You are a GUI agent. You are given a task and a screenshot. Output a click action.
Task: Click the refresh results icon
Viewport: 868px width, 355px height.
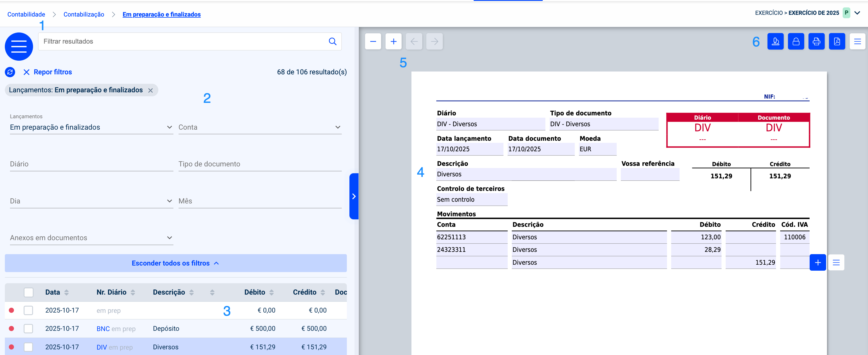(10, 72)
